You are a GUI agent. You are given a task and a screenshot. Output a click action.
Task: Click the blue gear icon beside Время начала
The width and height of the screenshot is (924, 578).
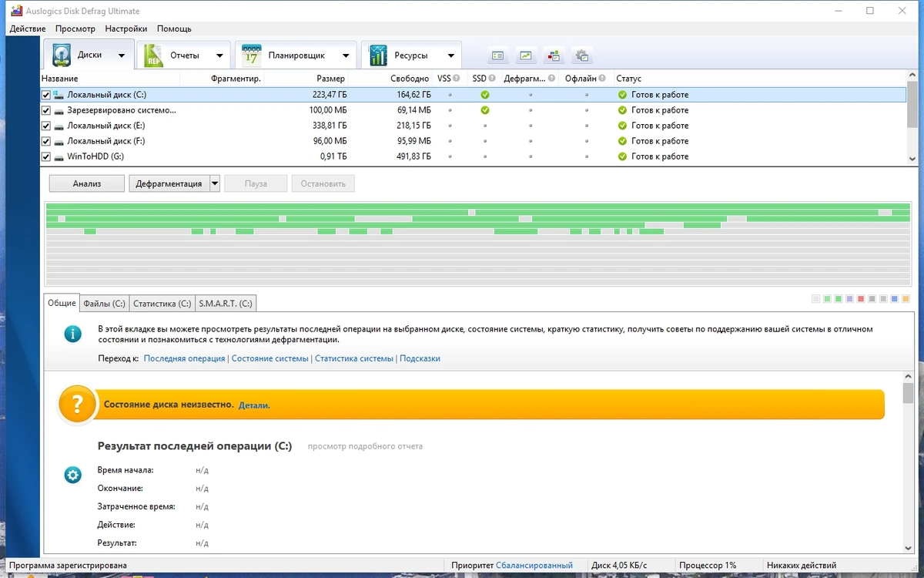click(73, 475)
